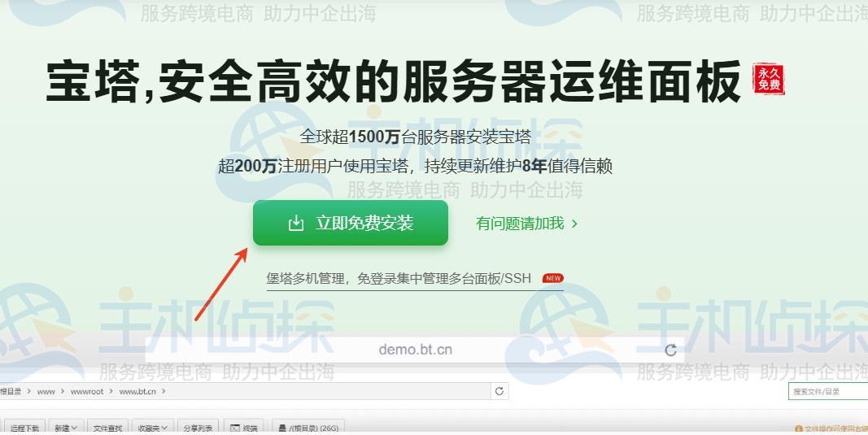The height and width of the screenshot is (435, 868).
Task: Navigate to wwwroot in the breadcrumb
Action: pos(87,391)
